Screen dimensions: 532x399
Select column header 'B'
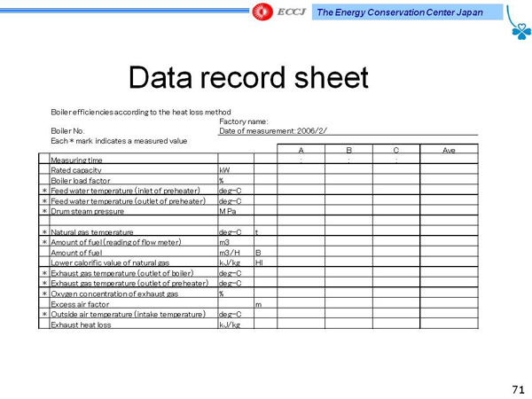[348, 150]
